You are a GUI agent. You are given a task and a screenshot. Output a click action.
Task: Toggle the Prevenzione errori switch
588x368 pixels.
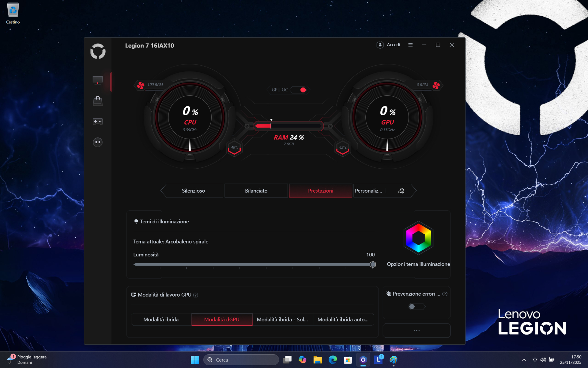[417, 306]
